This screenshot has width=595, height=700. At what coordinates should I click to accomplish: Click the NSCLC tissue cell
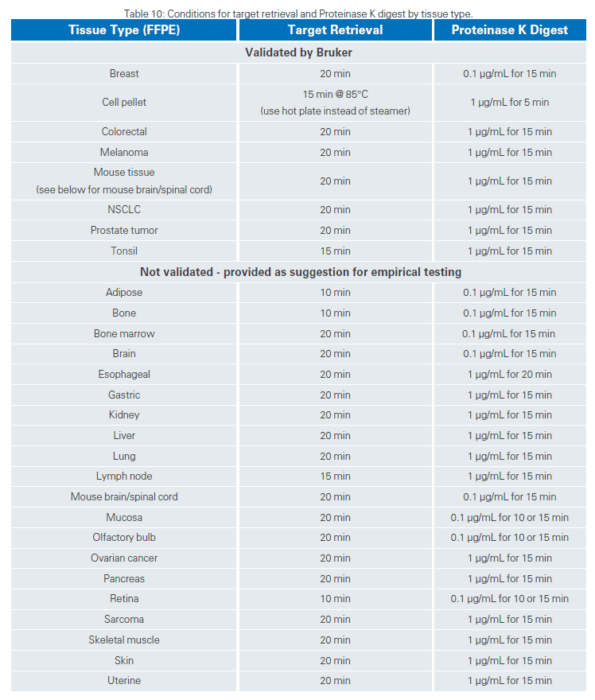click(124, 210)
